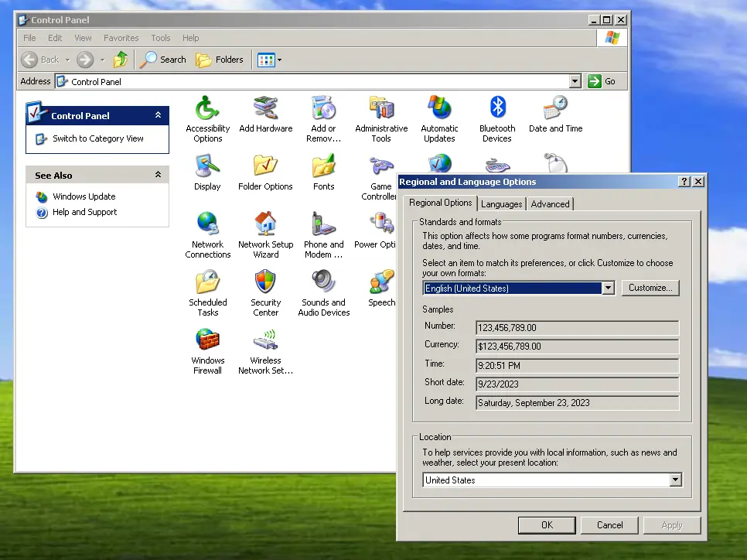Click the Number sample field

[578, 328]
